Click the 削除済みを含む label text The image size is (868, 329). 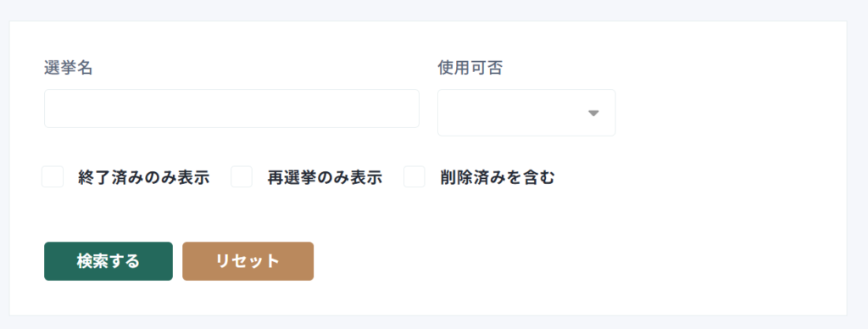point(498,177)
